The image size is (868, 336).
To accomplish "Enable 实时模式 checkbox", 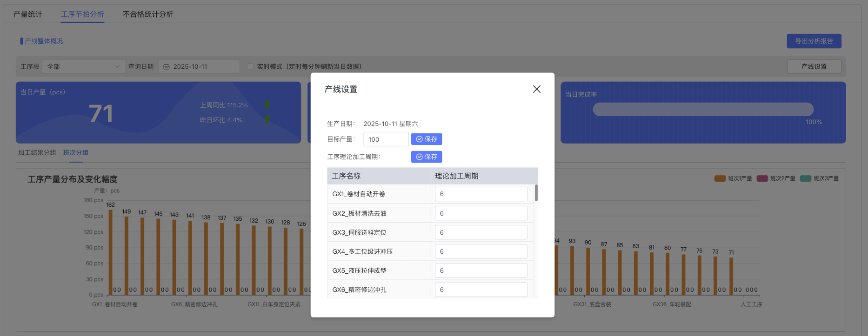I will click(x=250, y=67).
